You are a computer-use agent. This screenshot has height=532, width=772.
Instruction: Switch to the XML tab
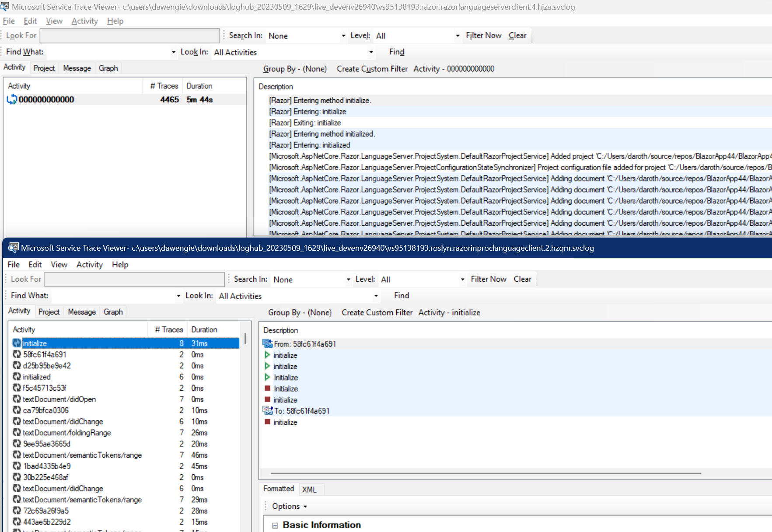coord(310,489)
